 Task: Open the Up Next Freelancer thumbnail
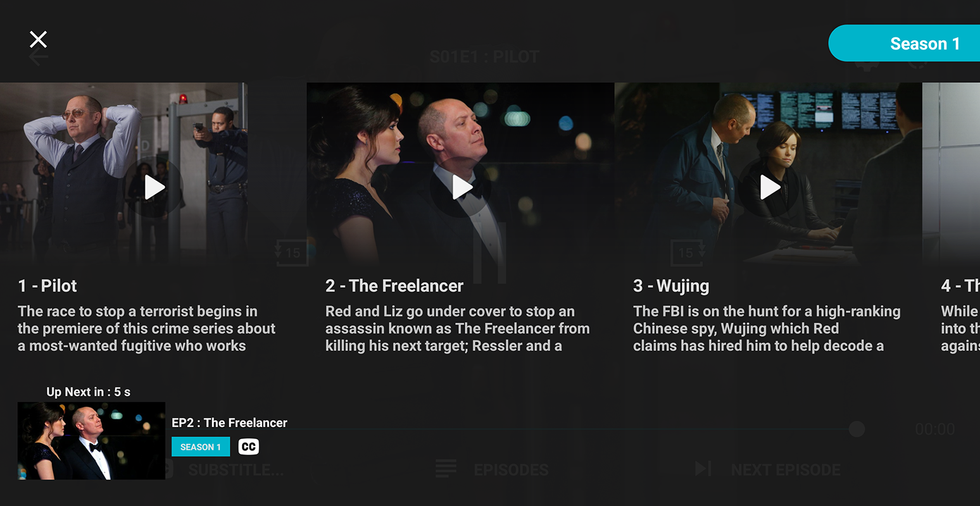(92, 441)
